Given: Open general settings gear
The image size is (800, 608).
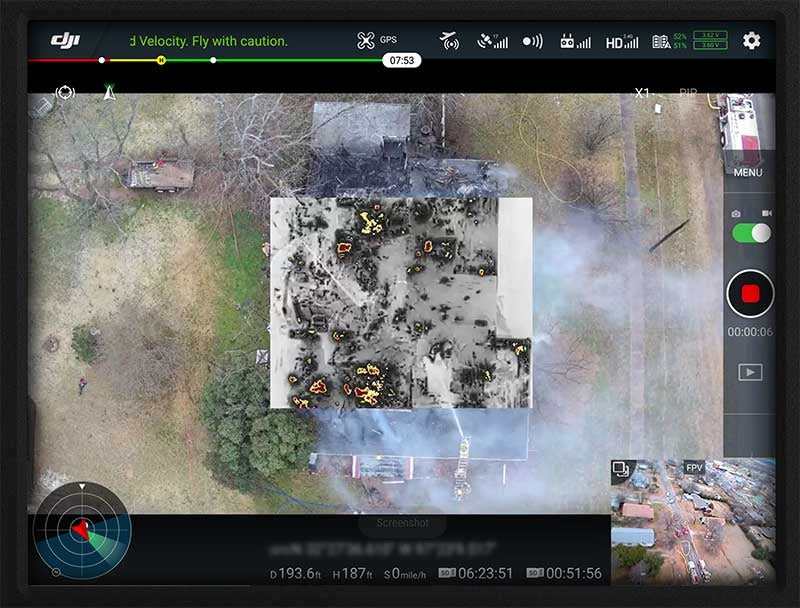Looking at the screenshot, I should coord(751,41).
